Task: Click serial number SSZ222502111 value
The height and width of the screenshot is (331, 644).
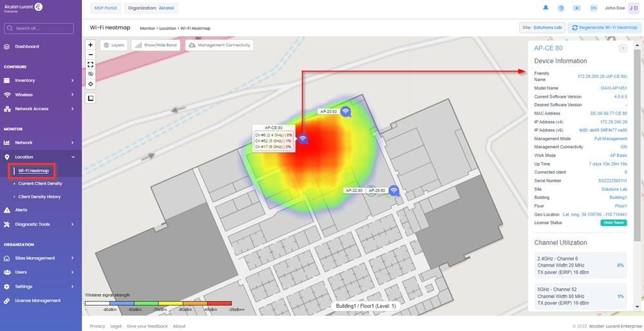Action: point(612,181)
